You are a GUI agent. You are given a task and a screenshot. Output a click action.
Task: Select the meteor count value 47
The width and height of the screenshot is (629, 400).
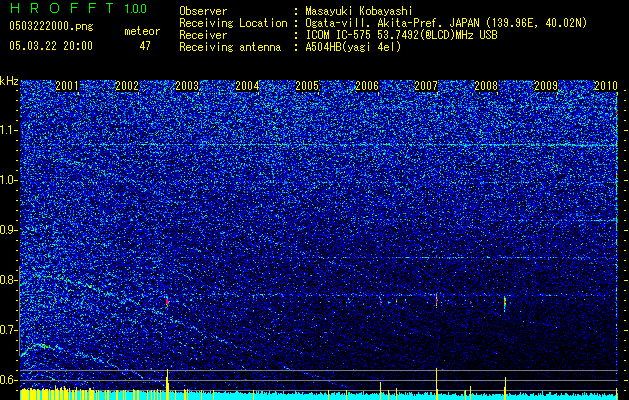[x=145, y=46]
